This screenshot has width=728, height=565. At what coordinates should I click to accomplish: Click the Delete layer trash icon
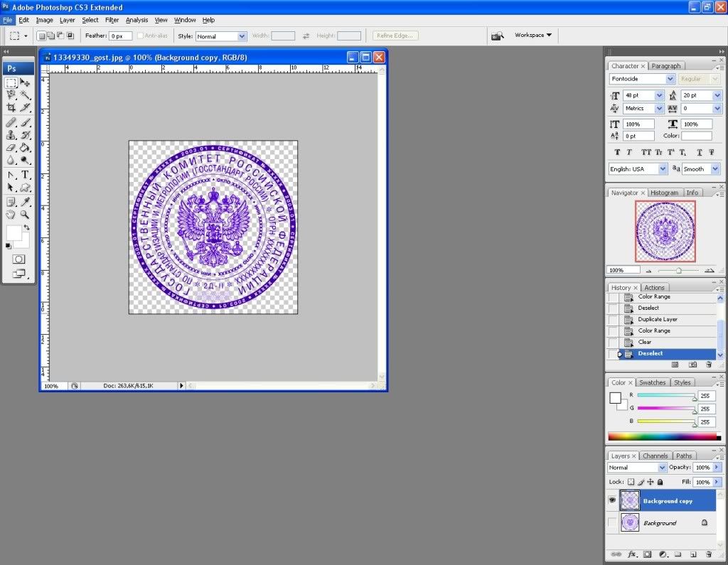tap(709, 554)
